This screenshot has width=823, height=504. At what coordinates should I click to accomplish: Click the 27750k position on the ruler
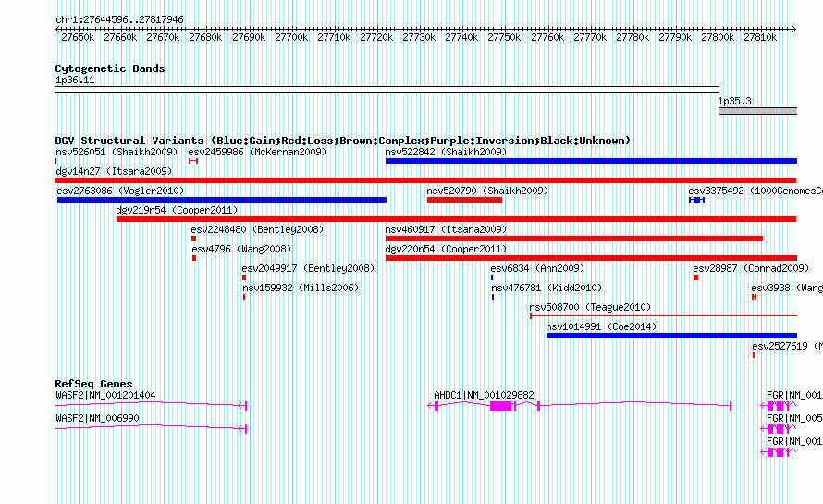504,37
